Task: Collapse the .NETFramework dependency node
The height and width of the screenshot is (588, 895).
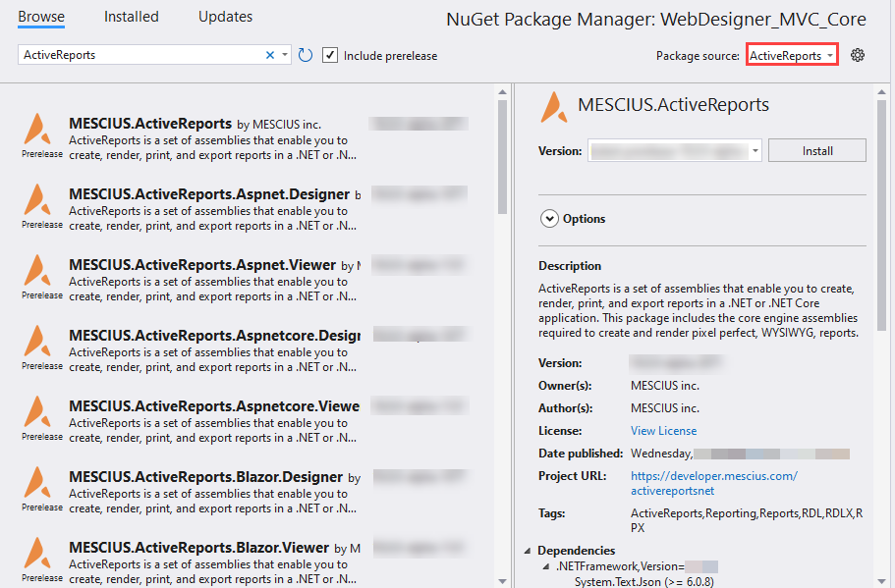Action: click(546, 567)
